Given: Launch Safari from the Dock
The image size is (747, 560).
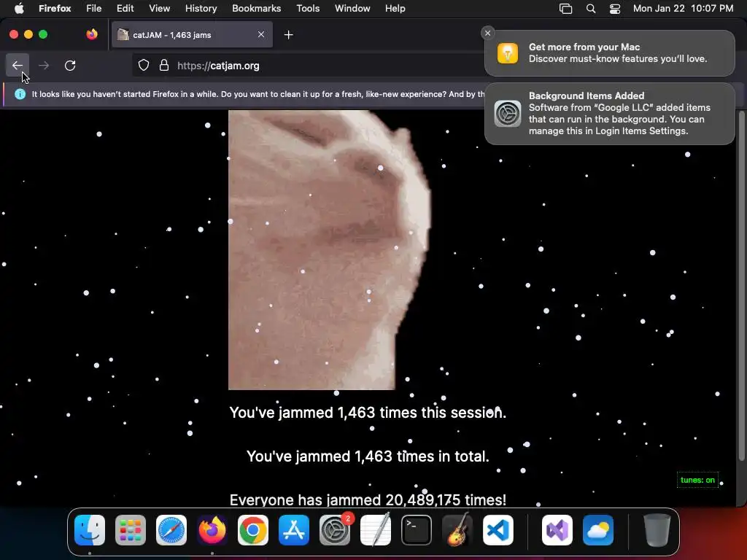Looking at the screenshot, I should point(171,530).
